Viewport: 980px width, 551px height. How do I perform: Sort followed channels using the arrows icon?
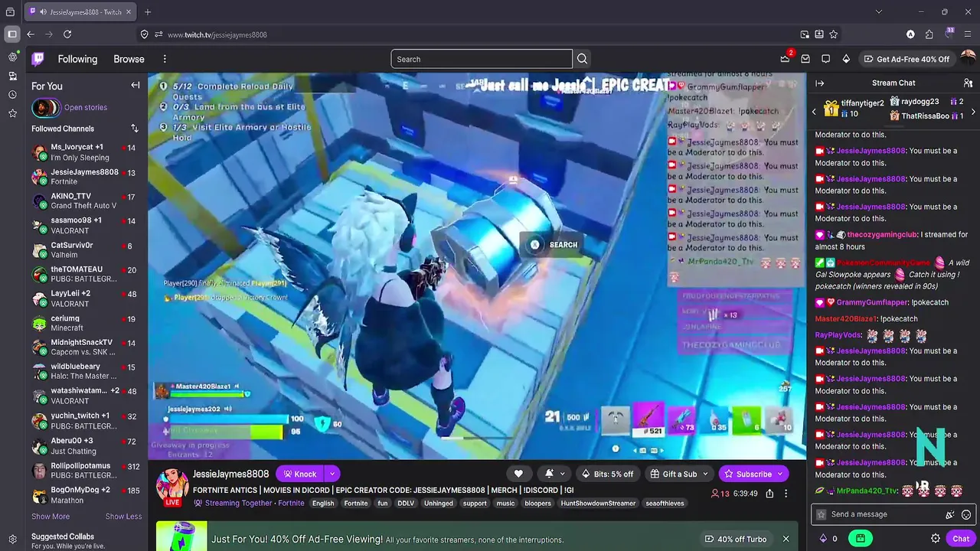tap(135, 129)
